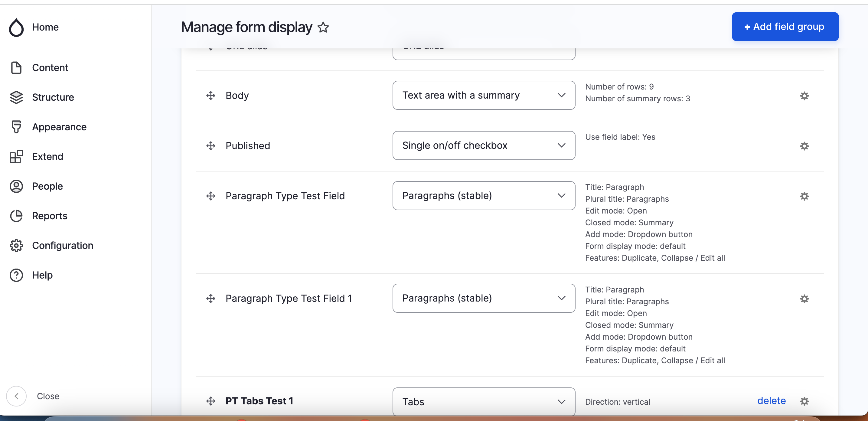Select the Help menu entry
Viewport: 868px width, 421px height.
coord(42,275)
